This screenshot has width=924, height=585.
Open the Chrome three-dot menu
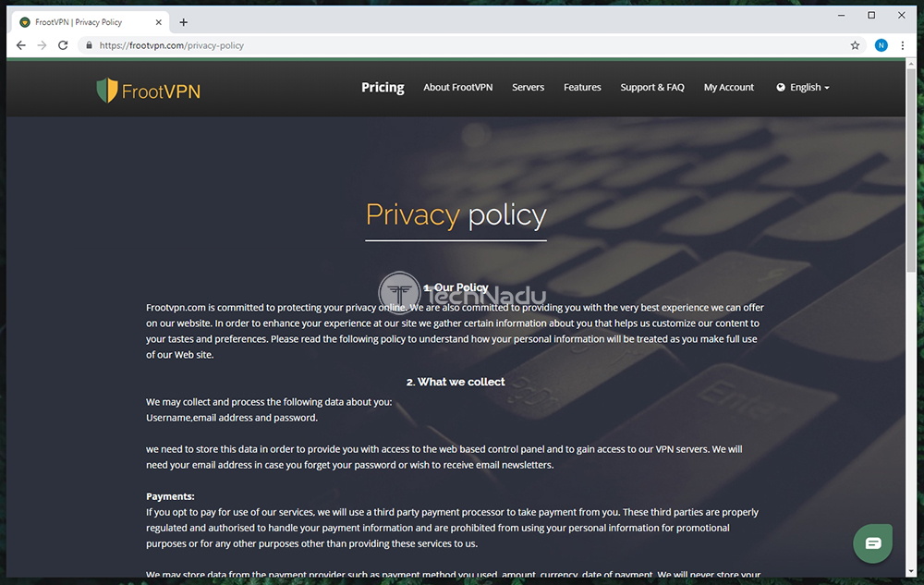point(902,45)
